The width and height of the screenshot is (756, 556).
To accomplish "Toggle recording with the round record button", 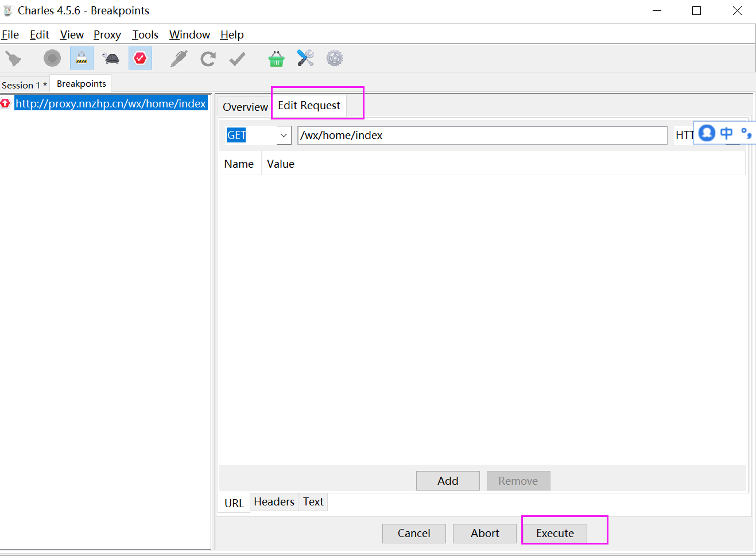I will tap(52, 58).
